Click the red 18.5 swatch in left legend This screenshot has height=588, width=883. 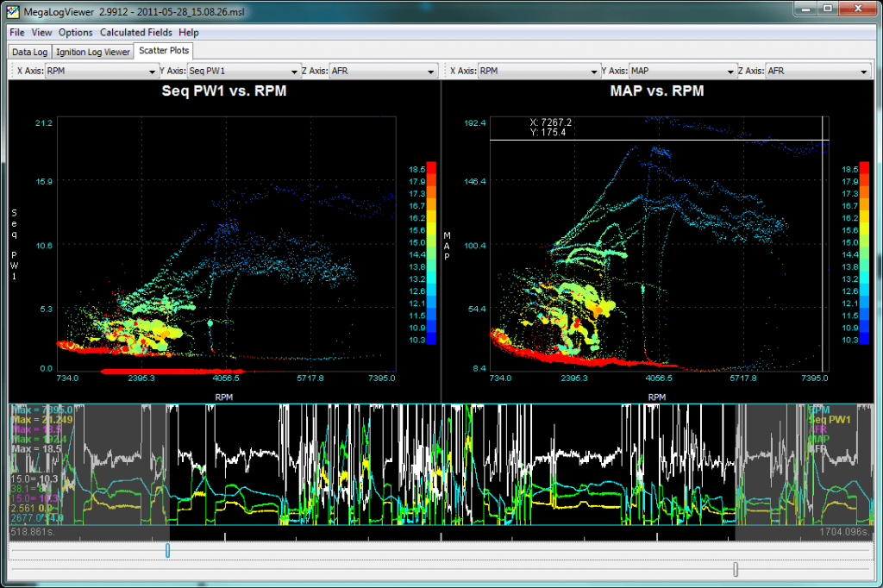point(432,168)
